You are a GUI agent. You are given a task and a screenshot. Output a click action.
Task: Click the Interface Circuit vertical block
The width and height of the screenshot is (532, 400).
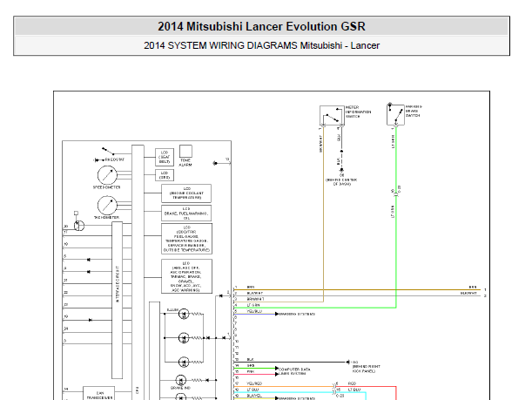click(117, 300)
